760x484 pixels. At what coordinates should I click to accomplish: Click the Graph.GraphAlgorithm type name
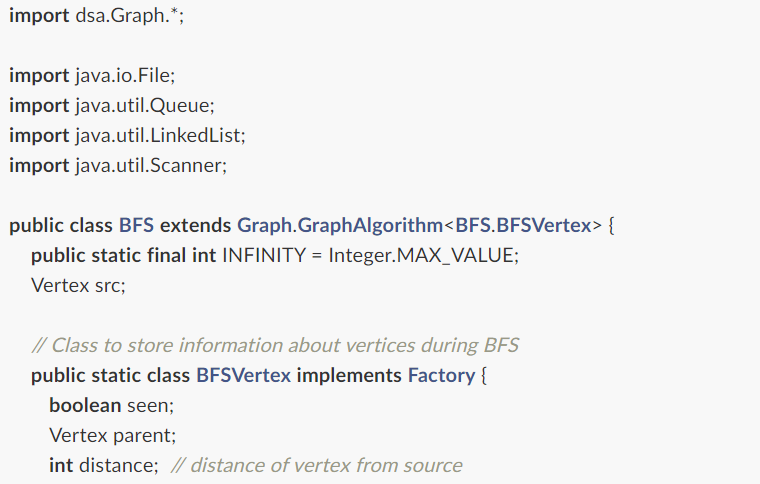click(x=340, y=226)
